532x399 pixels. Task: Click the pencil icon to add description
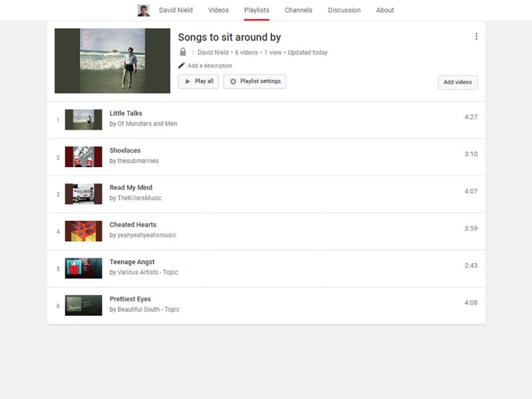(181, 65)
